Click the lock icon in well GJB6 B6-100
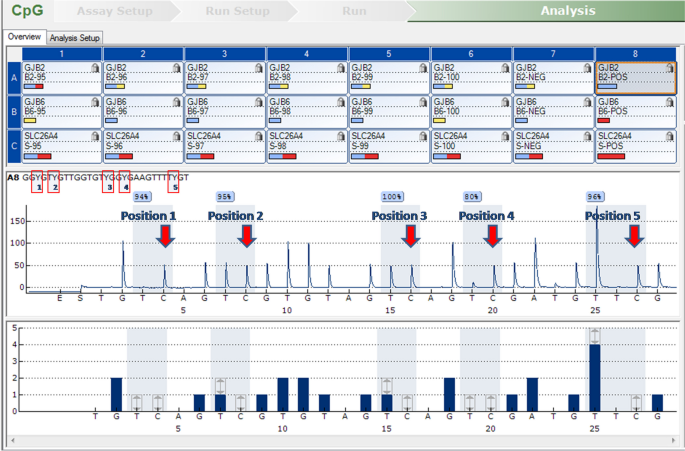Screen dimensions: 685x451 point(505,102)
